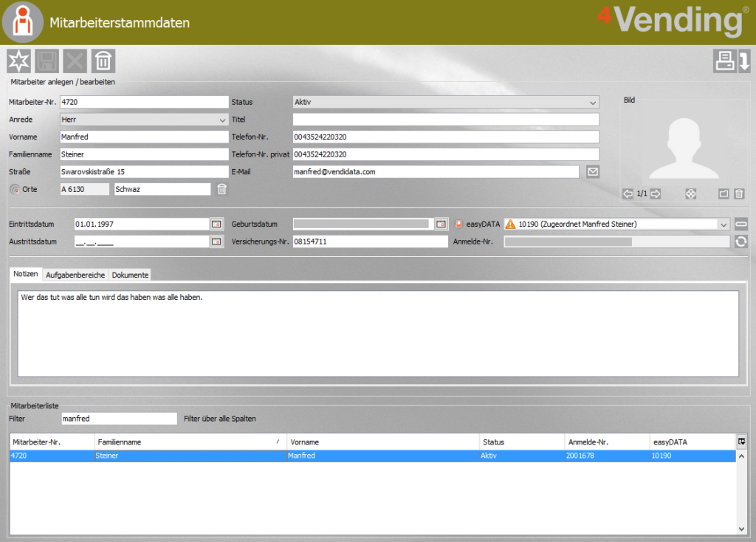Image resolution: width=756 pixels, height=542 pixels.
Task: Click the Mitarbeiter-Nr. field 4720
Action: pyautogui.click(x=144, y=102)
